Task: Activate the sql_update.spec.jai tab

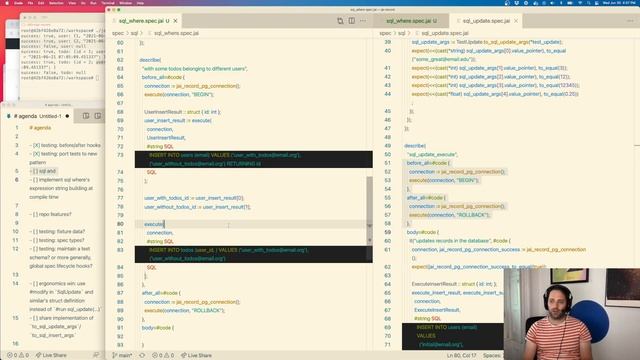Action: click(x=485, y=20)
